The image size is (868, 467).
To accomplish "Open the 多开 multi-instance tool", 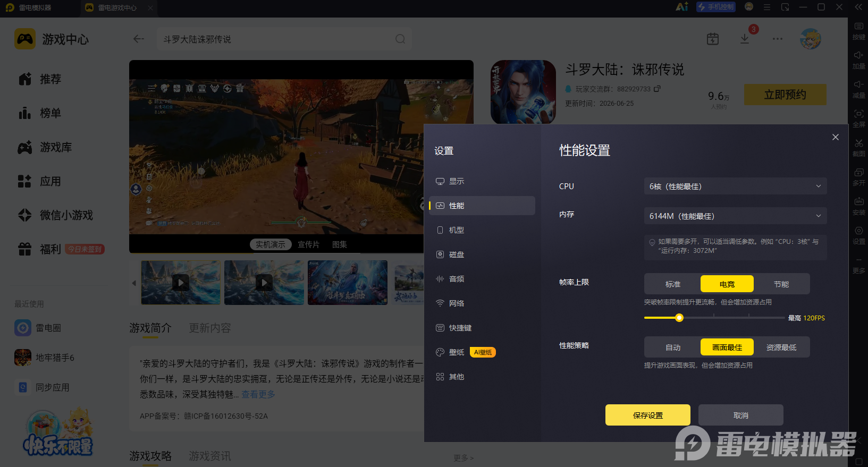I will pyautogui.click(x=858, y=177).
